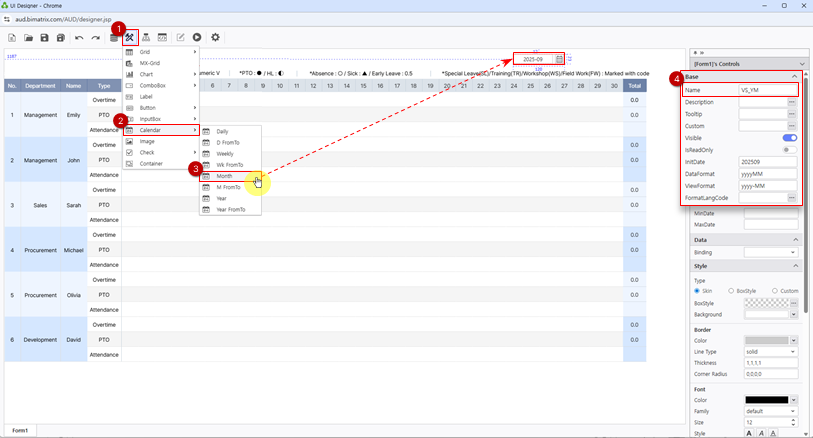
Task: Open the font Family dropdown
Action: pos(770,411)
